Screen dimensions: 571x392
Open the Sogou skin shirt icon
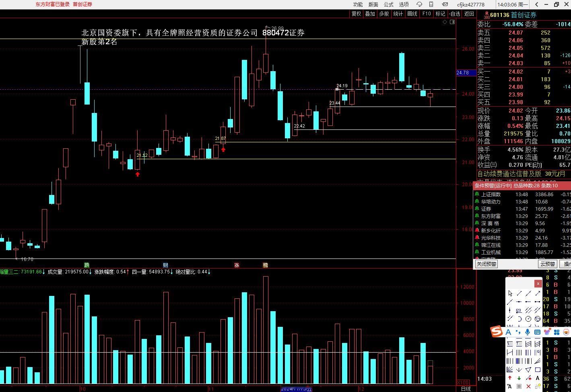(547, 332)
